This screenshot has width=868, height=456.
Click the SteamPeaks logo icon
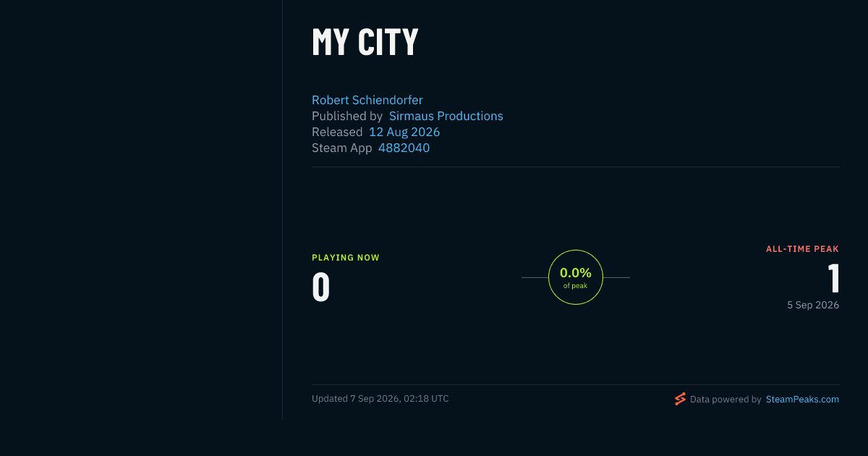pyautogui.click(x=680, y=399)
